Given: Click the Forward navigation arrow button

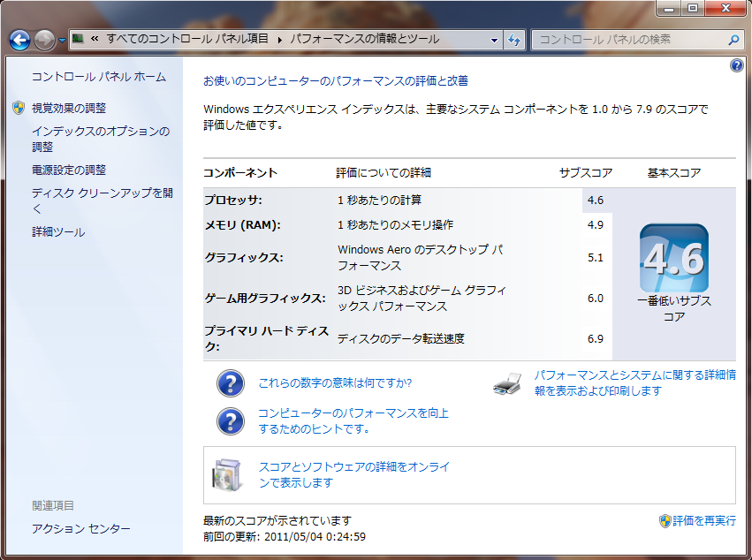Looking at the screenshot, I should pos(44,40).
